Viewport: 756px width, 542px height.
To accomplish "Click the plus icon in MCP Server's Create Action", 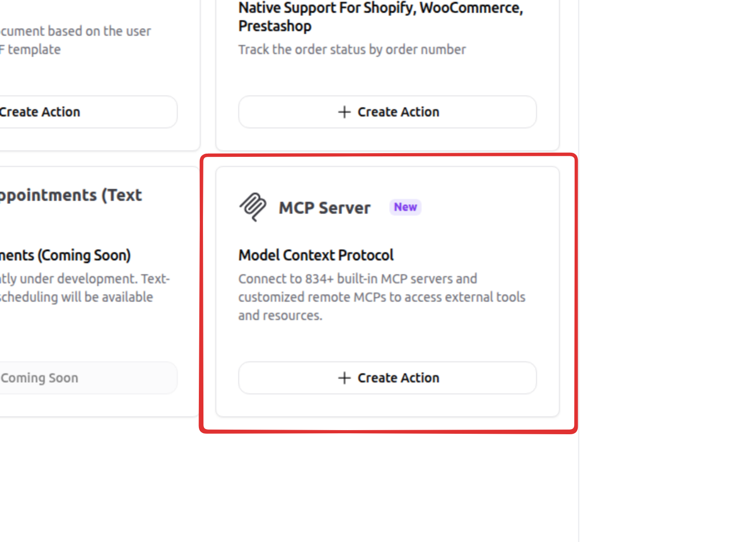I will [344, 378].
